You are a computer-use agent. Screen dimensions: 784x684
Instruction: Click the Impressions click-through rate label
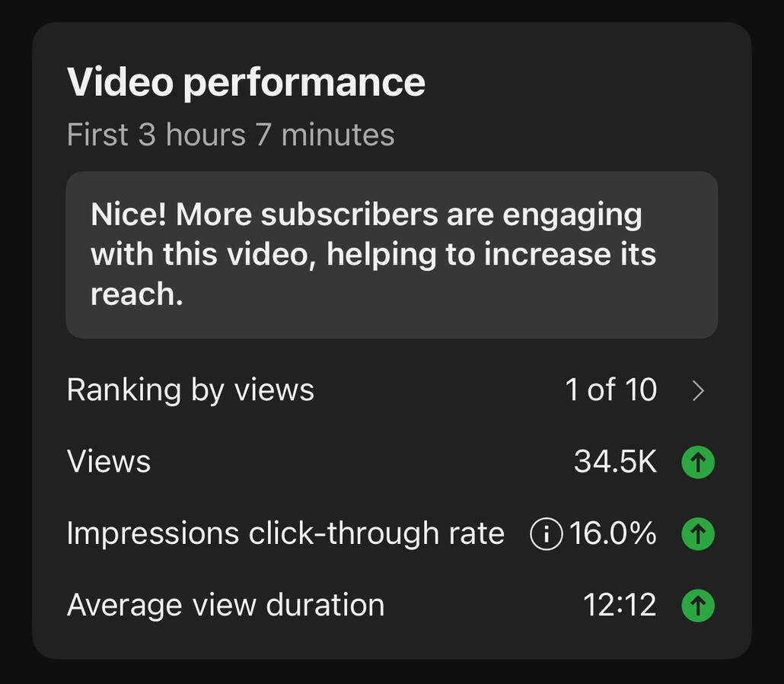(285, 533)
